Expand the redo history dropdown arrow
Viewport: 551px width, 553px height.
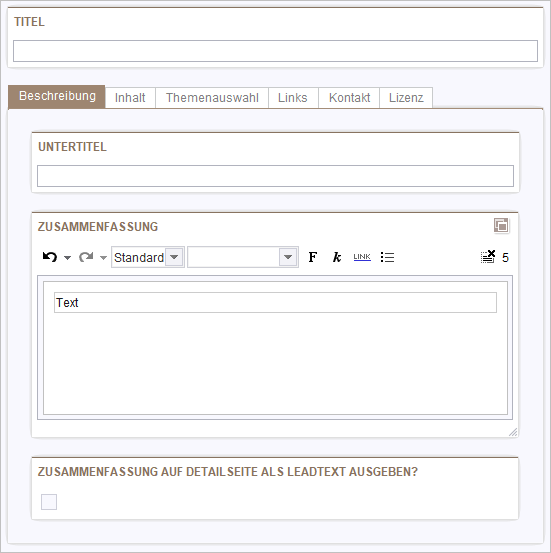(x=103, y=258)
